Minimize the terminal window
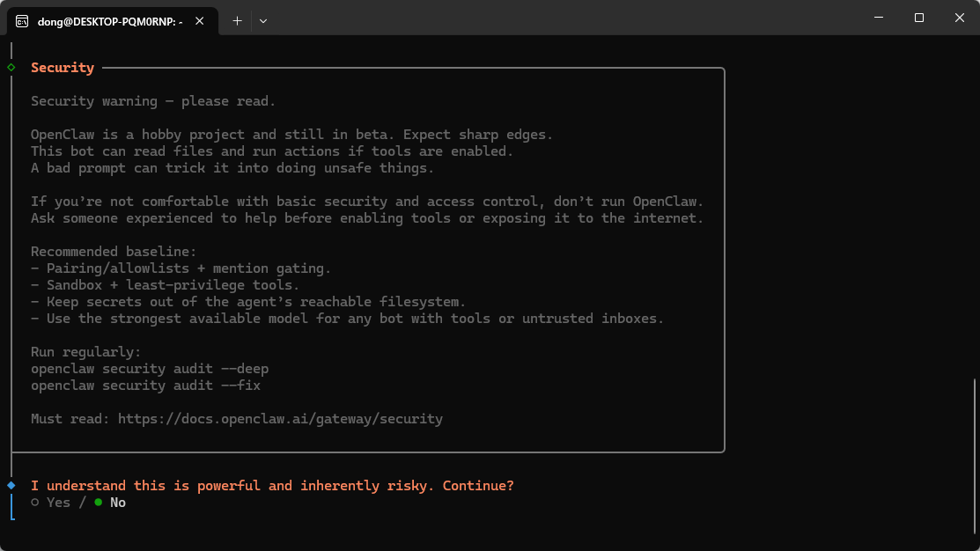The image size is (980, 551). coord(879,18)
